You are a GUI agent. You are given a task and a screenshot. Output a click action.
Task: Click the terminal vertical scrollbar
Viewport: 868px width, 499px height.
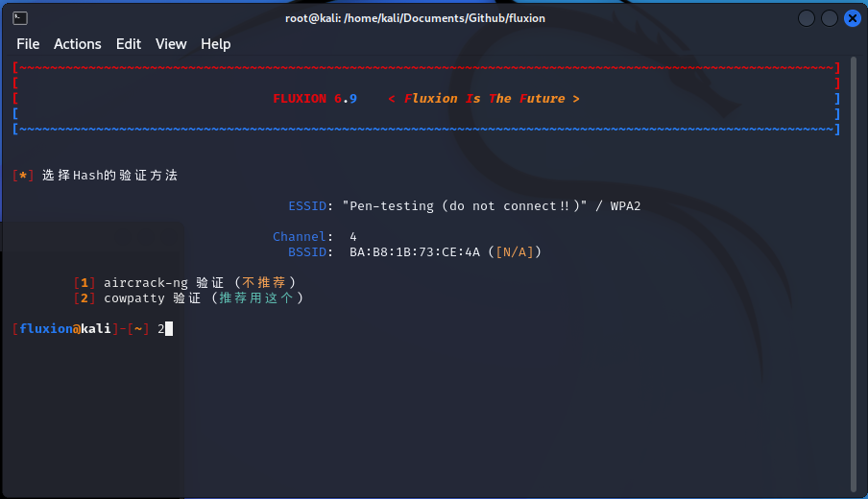point(854,273)
